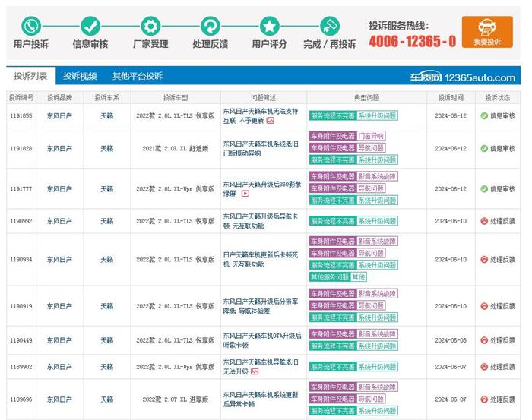The image size is (532, 420).
Task: Click 处理反馈 status text in row 1190992
Action: (x=503, y=221)
